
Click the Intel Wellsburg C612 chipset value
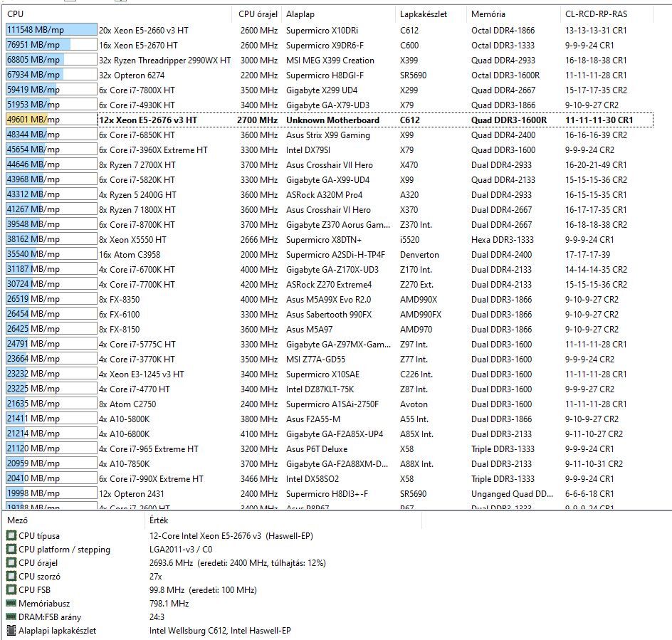pos(220,631)
